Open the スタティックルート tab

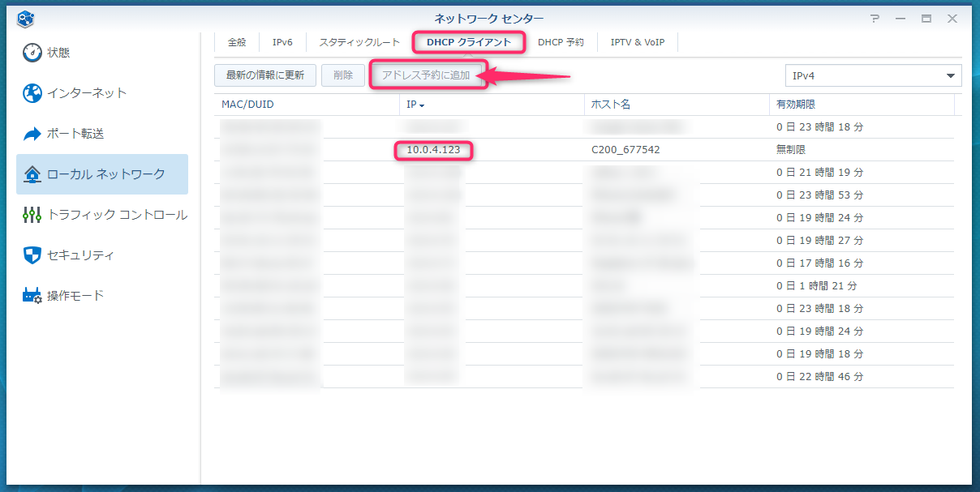coord(359,42)
